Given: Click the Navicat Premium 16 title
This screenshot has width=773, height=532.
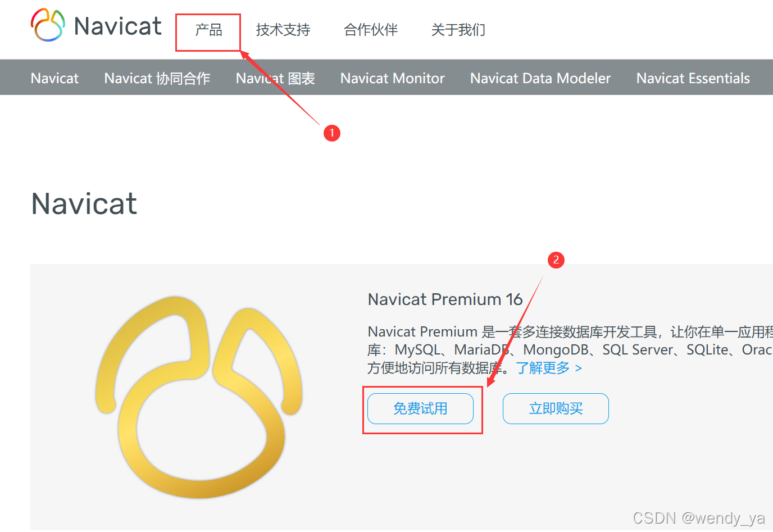Looking at the screenshot, I should pyautogui.click(x=445, y=299).
